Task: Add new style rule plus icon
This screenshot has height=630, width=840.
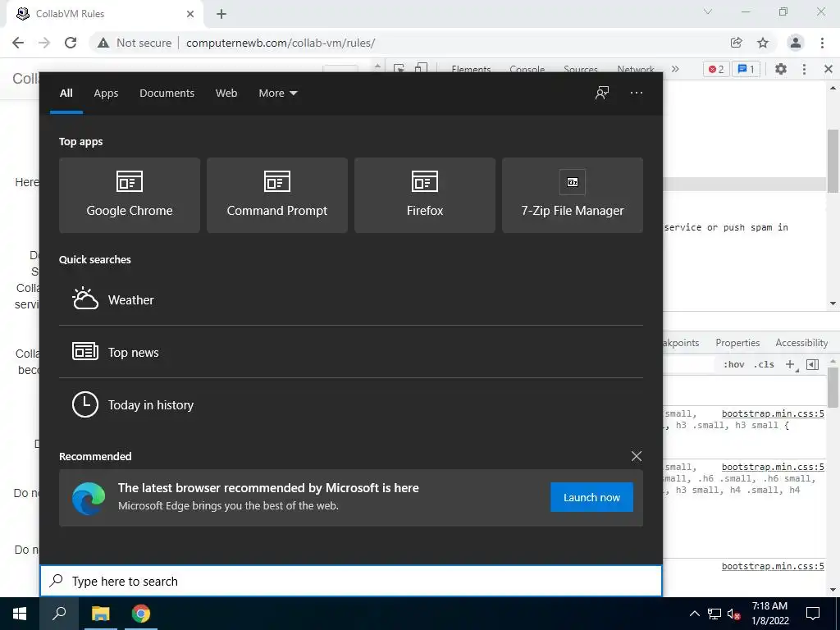Action: click(x=791, y=364)
